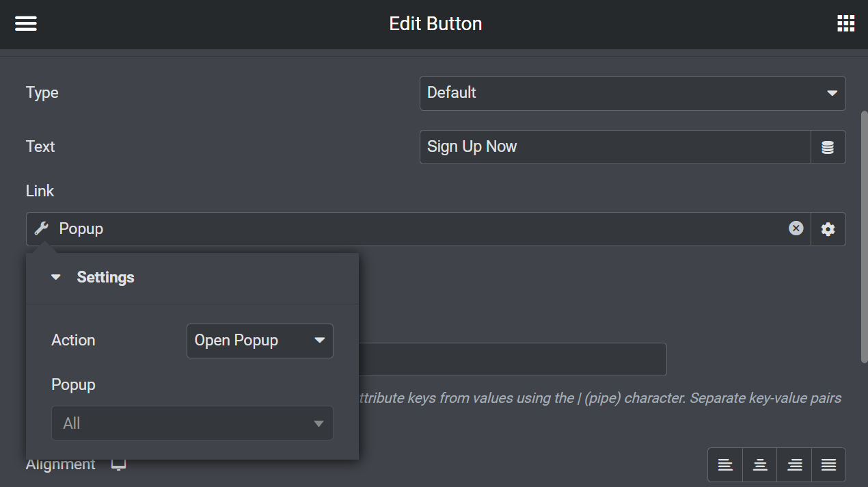868x487 pixels.
Task: Open the Type dropdown showing Default
Action: [x=632, y=93]
